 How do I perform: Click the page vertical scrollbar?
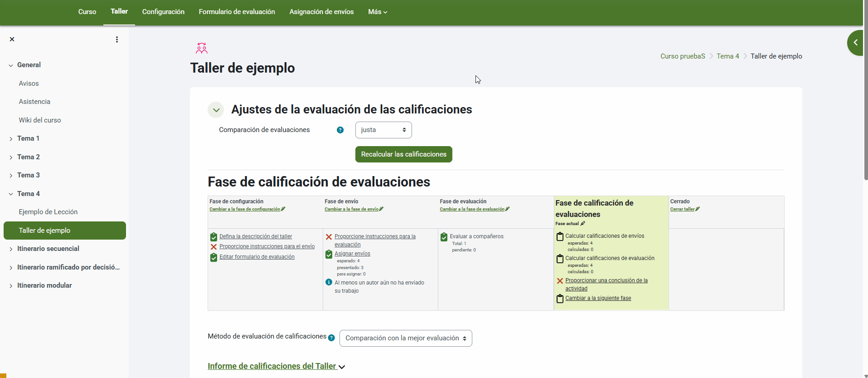coord(866,91)
